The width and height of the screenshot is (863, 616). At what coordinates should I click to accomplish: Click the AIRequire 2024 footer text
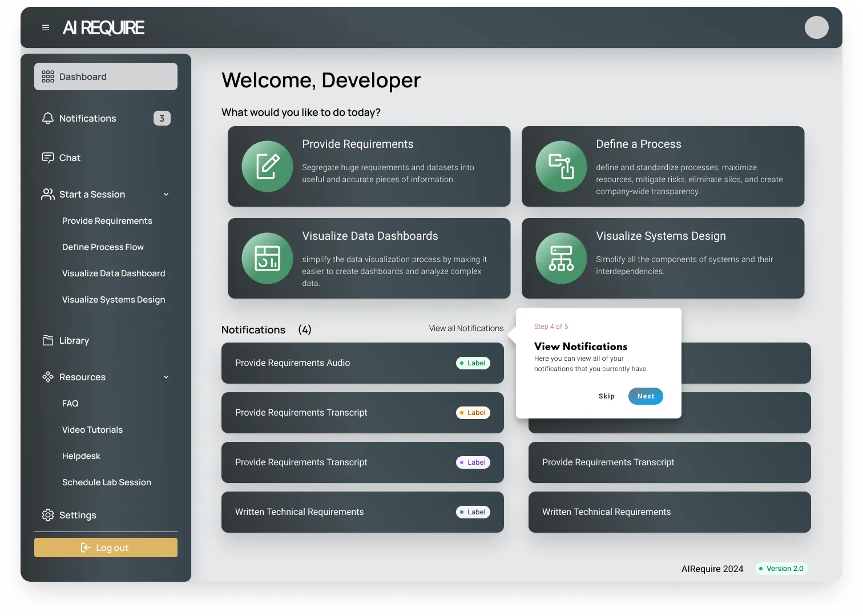click(x=712, y=569)
